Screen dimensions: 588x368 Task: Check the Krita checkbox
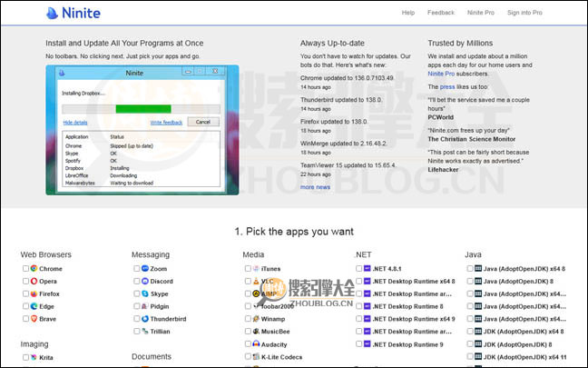(25, 357)
